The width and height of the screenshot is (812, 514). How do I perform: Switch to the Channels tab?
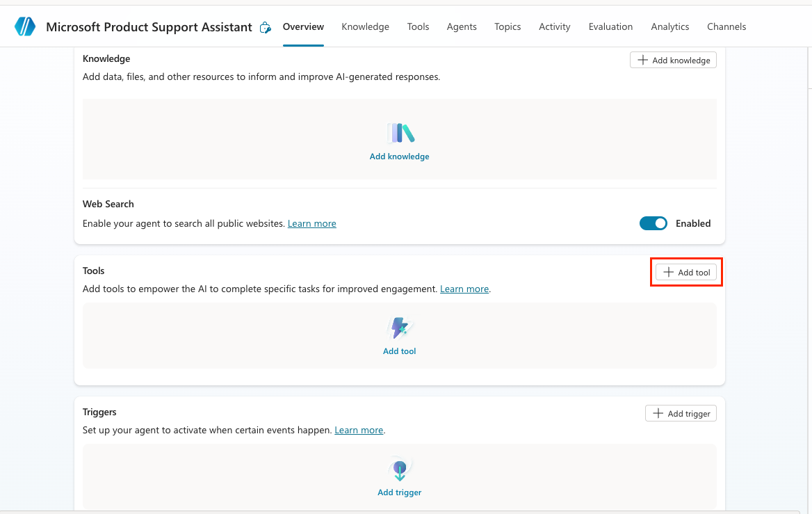726,26
